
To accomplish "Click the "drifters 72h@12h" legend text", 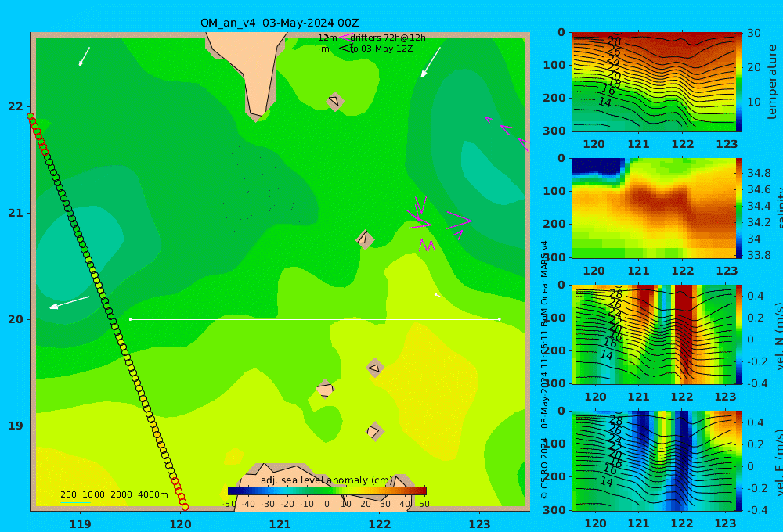I will point(388,38).
